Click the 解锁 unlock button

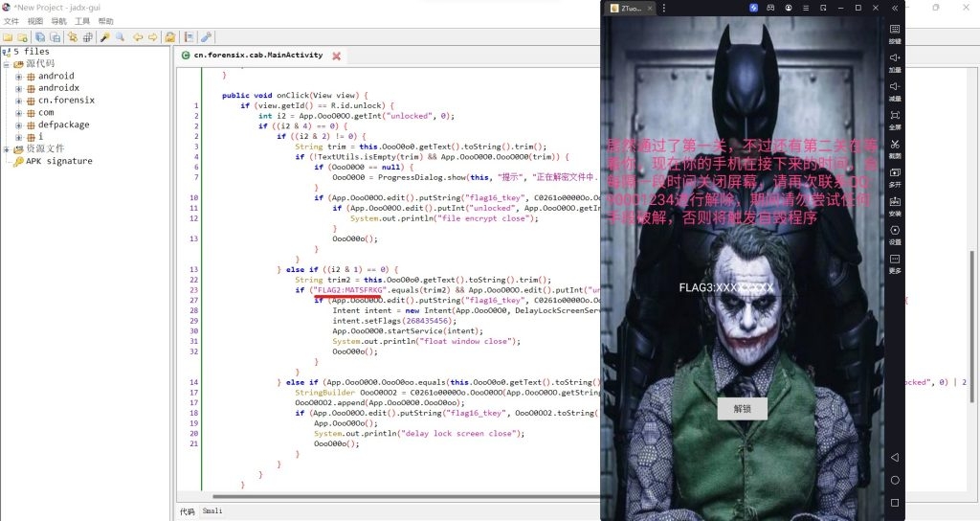tap(742, 408)
